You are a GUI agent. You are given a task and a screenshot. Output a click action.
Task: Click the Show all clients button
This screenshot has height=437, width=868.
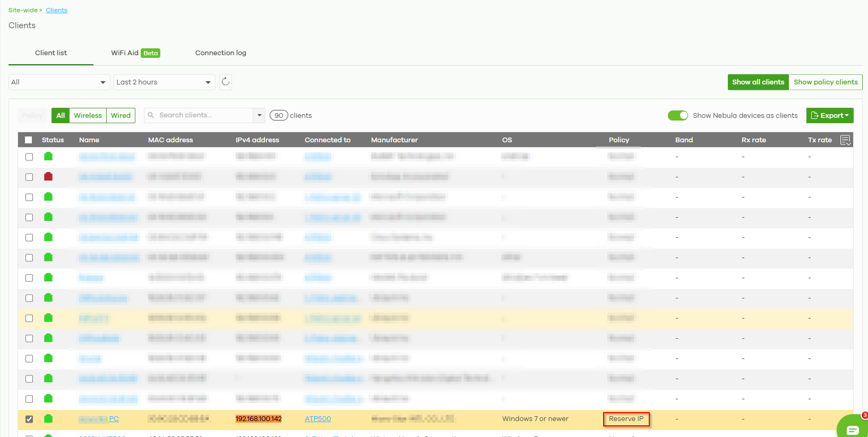tap(758, 82)
